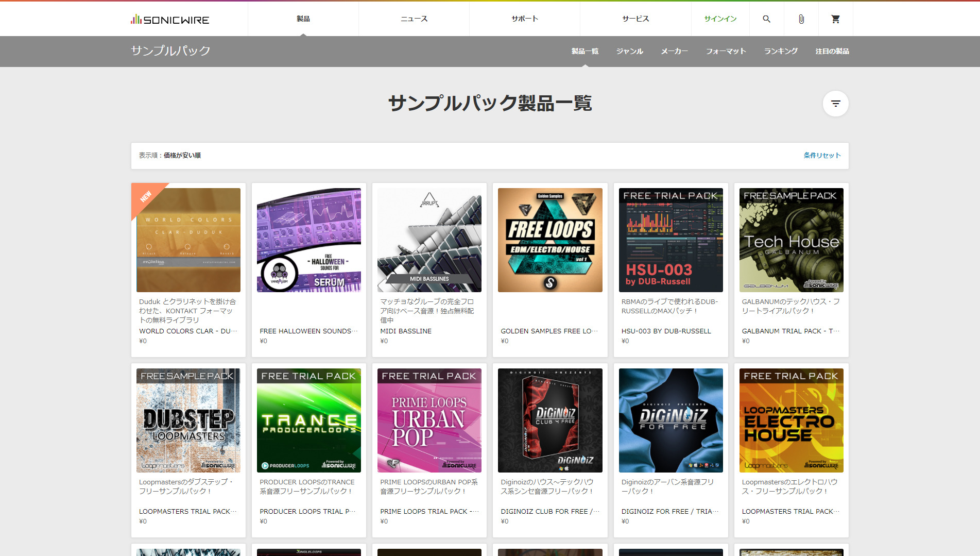The height and width of the screenshot is (556, 980).
Task: Open Free Halloween Sounds for Serum thumbnail
Action: pyautogui.click(x=309, y=240)
